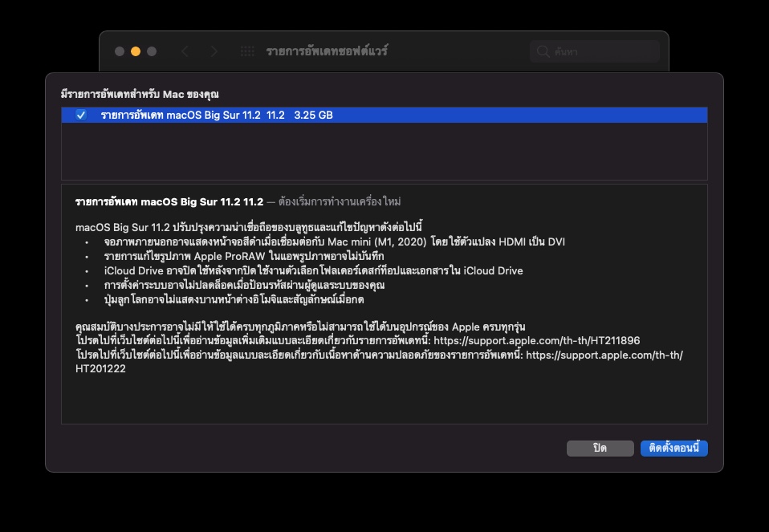
Task: Click the magnifying glass search icon
Action: pos(543,51)
